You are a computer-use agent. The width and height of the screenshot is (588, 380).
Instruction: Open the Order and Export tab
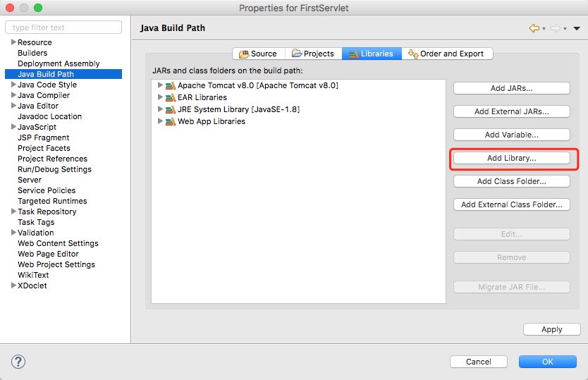click(447, 54)
